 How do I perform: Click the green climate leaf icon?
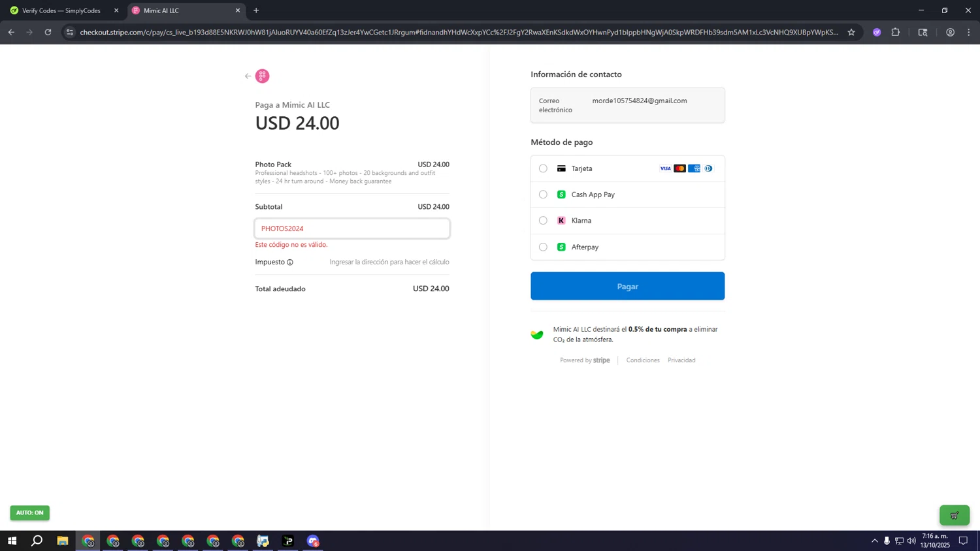(537, 334)
